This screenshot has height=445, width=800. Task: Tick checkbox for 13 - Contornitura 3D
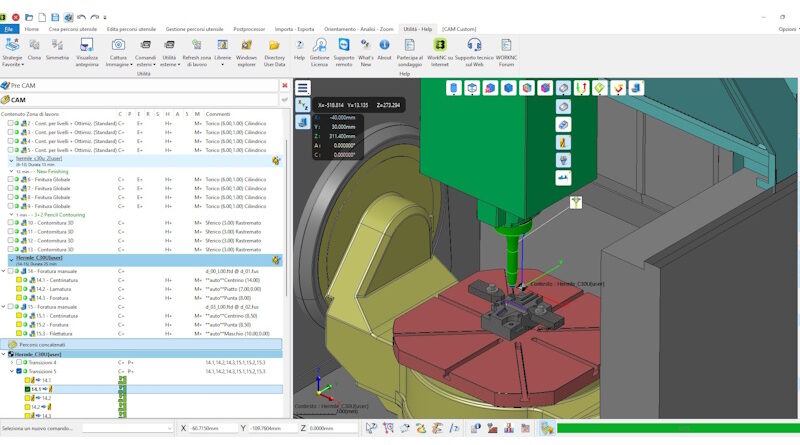pyautogui.click(x=10, y=250)
